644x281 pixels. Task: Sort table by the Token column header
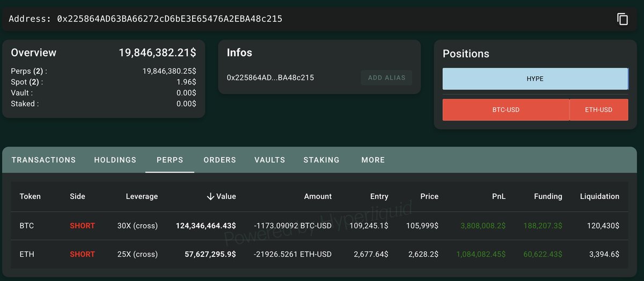coord(30,196)
